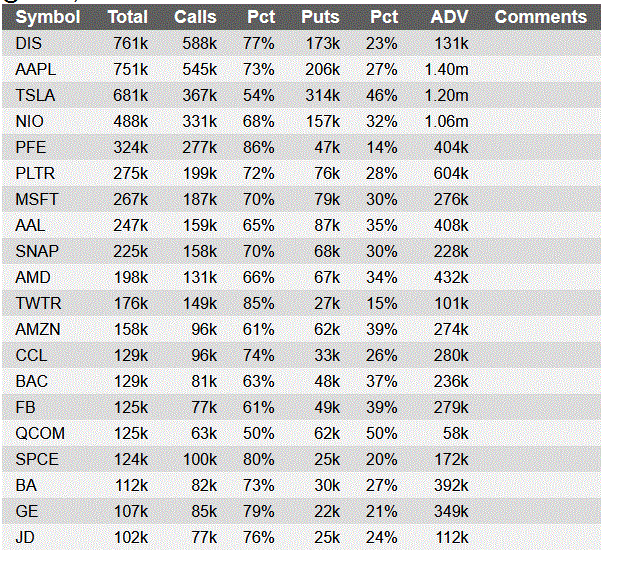
Task: Click the Calls column header
Action: point(194,17)
